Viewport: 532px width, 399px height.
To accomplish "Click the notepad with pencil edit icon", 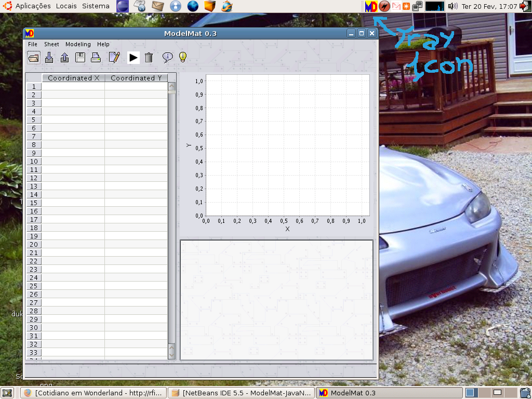I will [114, 58].
